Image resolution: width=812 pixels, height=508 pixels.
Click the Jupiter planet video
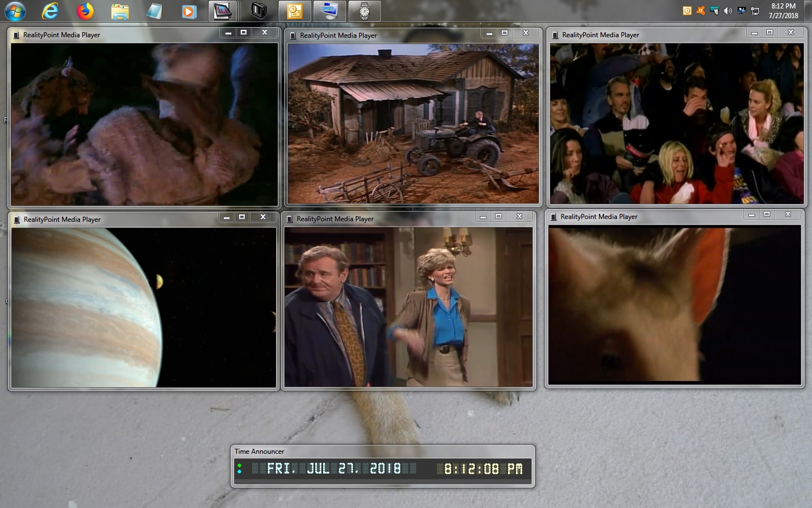tap(144, 308)
